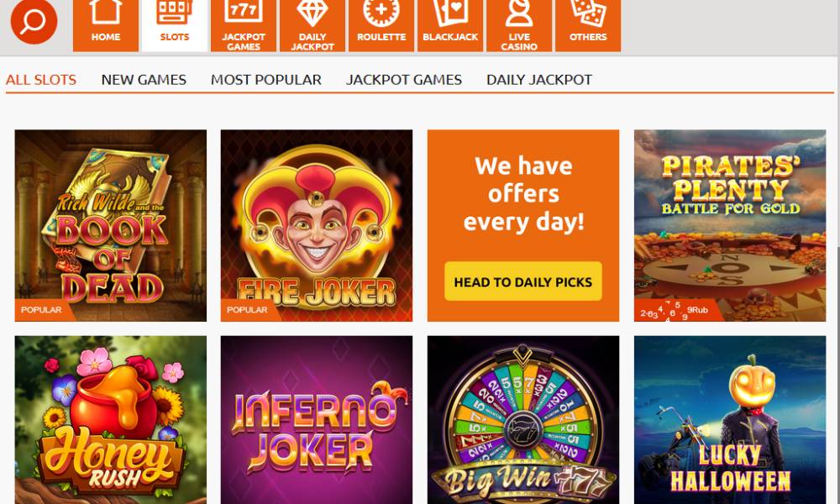The image size is (840, 504).
Task: Switch to the All Slots tab
Action: point(41,80)
